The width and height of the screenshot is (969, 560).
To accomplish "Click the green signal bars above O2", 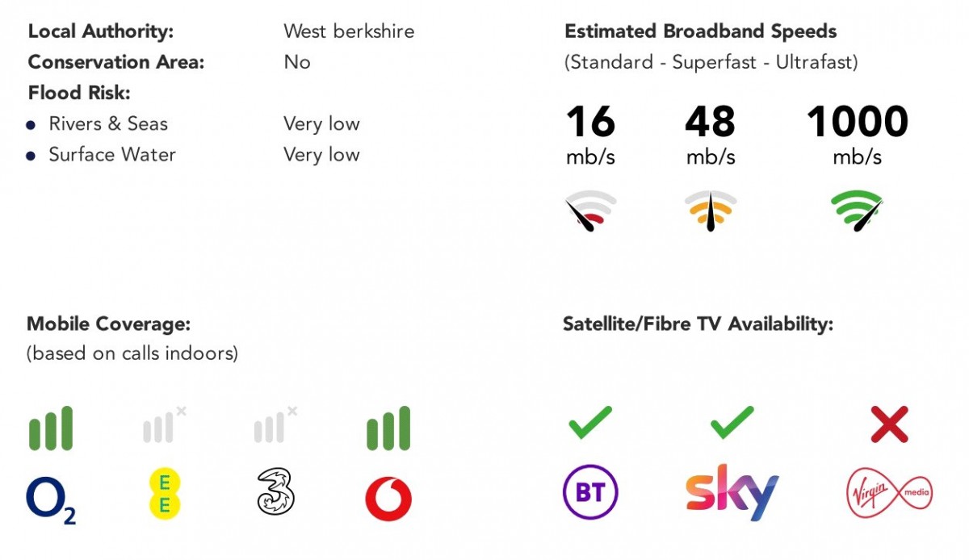I will pos(51,428).
